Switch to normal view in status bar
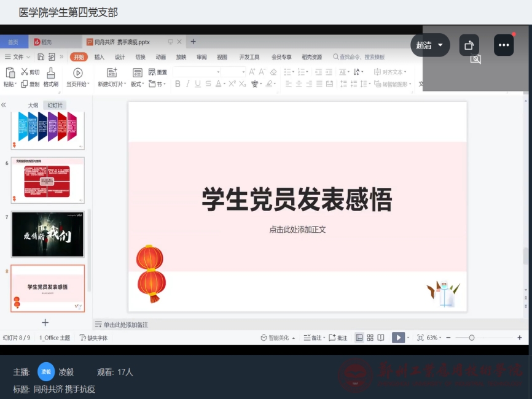This screenshot has height=399, width=532. coord(359,338)
